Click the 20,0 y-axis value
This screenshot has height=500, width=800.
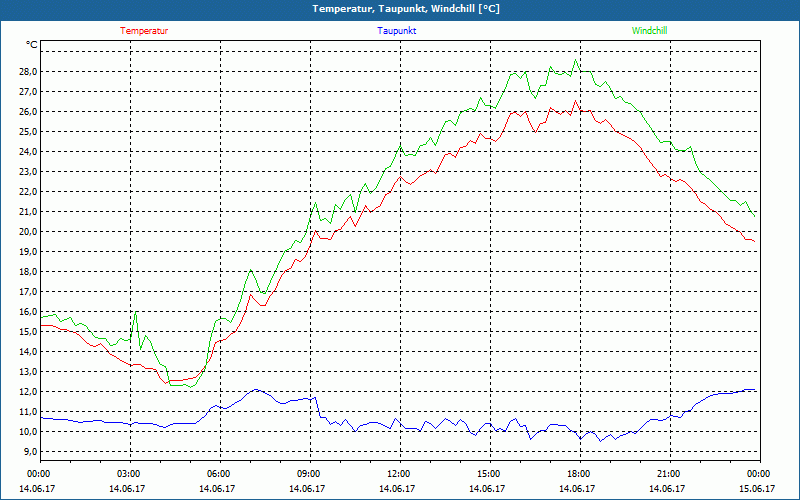click(29, 232)
